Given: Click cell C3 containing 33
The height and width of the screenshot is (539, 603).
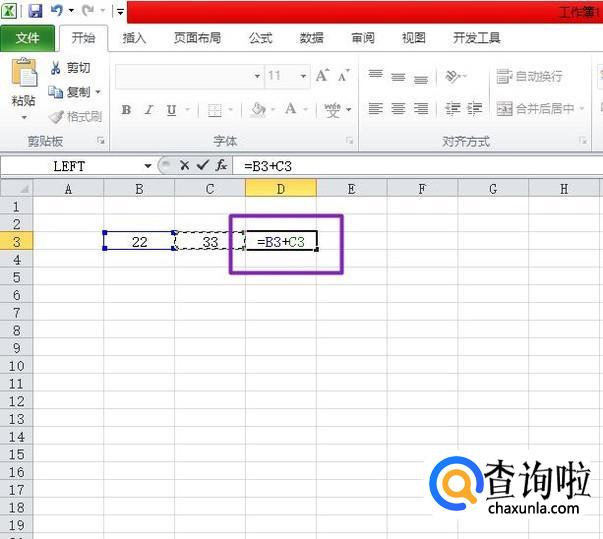Looking at the screenshot, I should coord(210,241).
